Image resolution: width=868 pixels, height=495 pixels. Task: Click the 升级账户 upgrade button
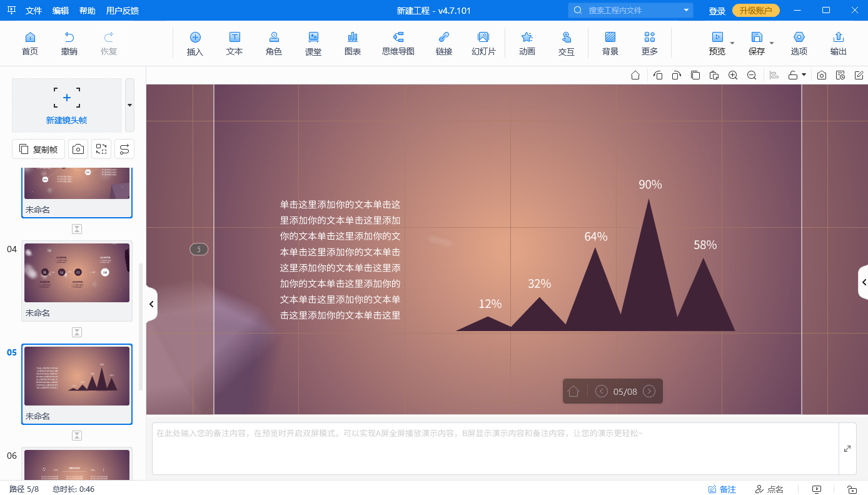click(756, 11)
